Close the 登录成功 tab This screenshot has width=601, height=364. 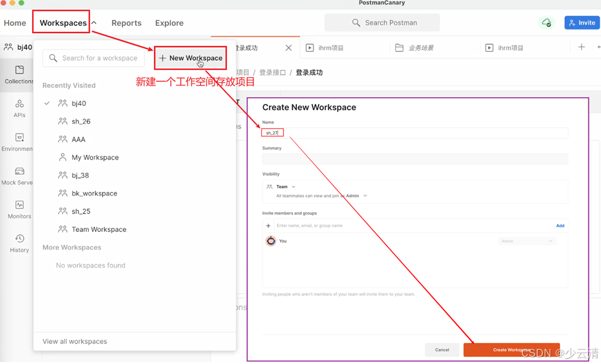288,48
